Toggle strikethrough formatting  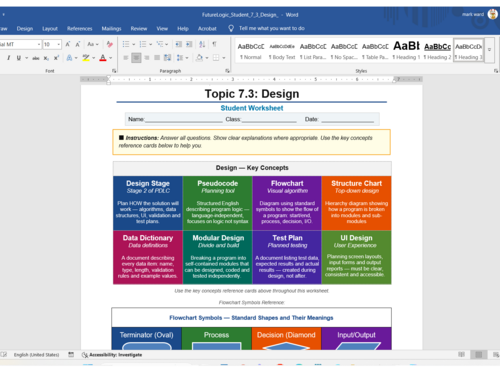tap(36, 58)
